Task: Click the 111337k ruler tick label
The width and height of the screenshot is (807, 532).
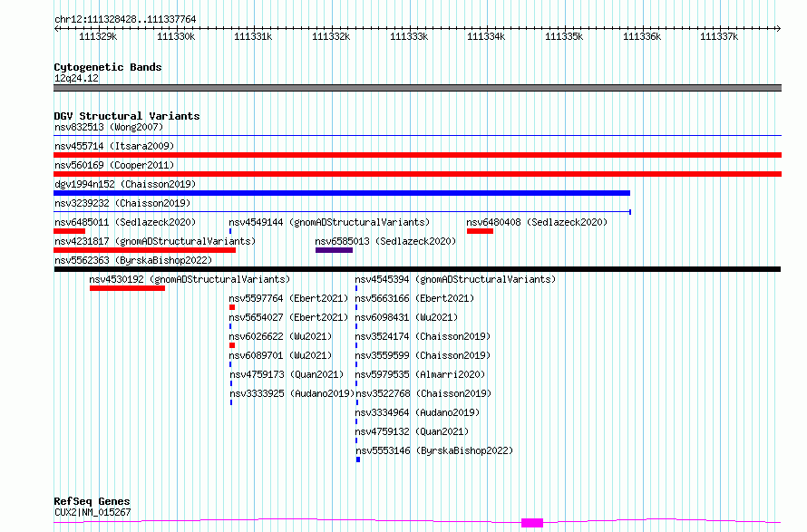Action: pyautogui.click(x=719, y=36)
